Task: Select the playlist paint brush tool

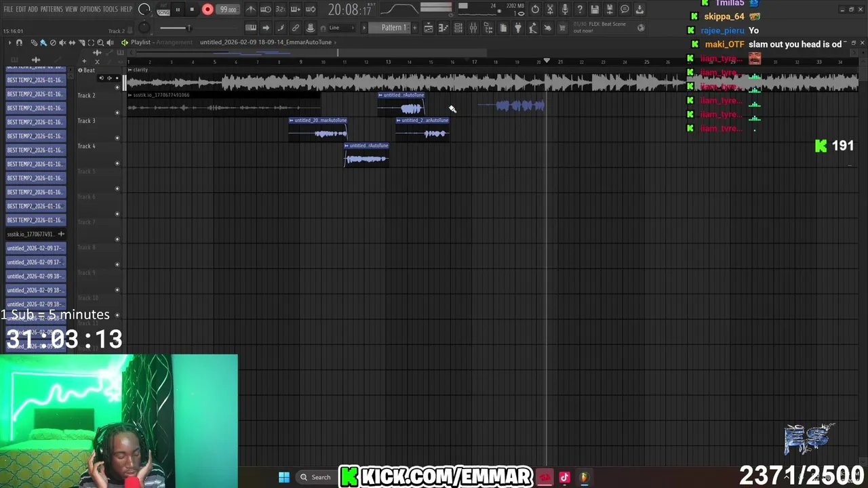Action: pos(43,43)
